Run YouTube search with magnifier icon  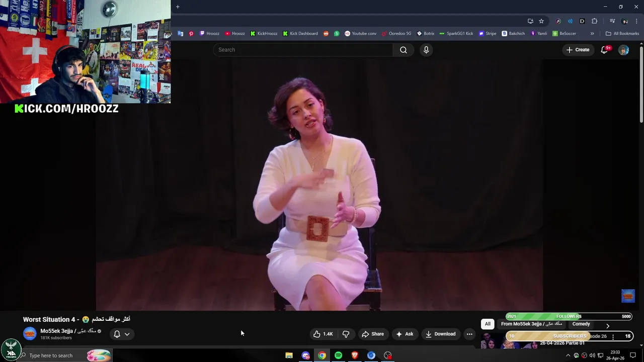(404, 50)
